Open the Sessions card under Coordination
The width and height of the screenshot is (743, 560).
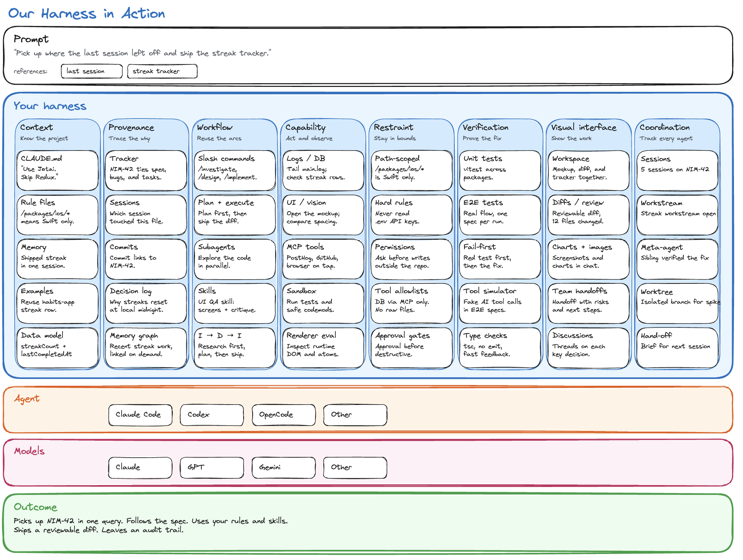click(678, 170)
